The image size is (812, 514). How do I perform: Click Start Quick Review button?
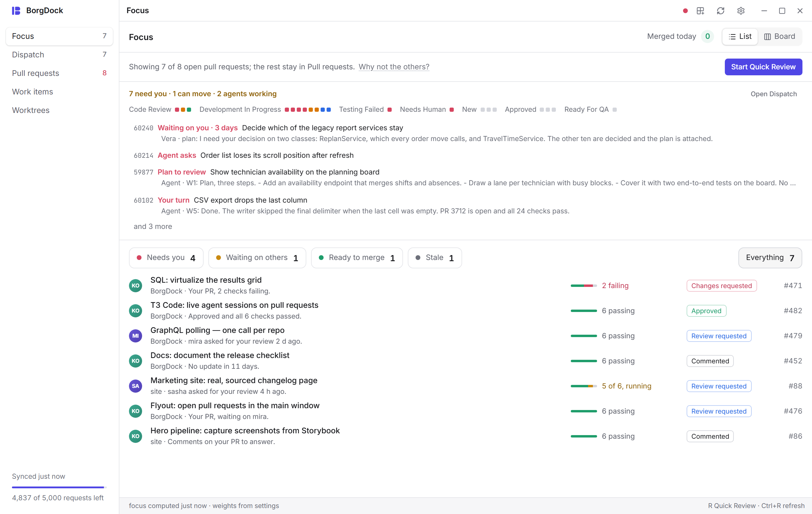tap(763, 67)
